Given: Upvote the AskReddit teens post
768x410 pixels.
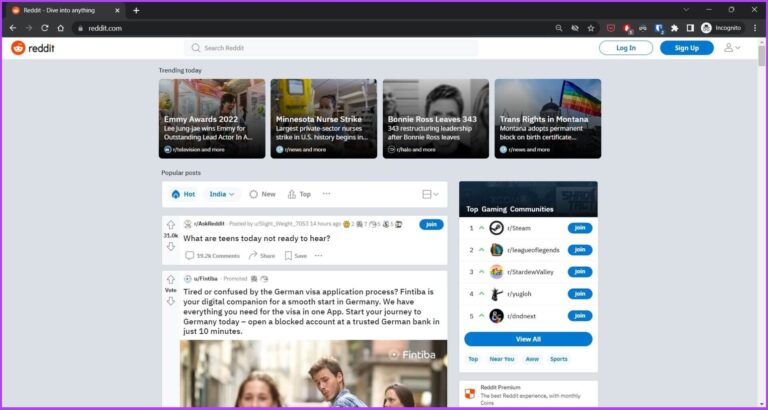Looking at the screenshot, I should [170, 225].
